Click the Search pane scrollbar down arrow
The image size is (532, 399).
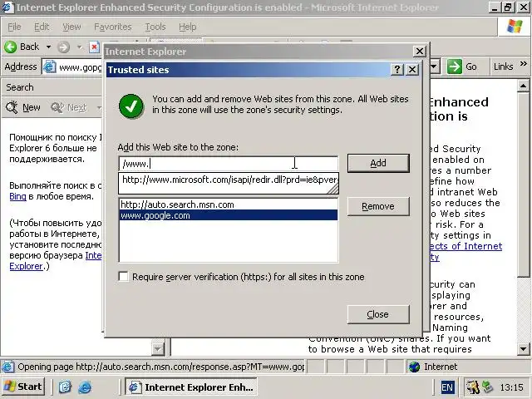158,349
